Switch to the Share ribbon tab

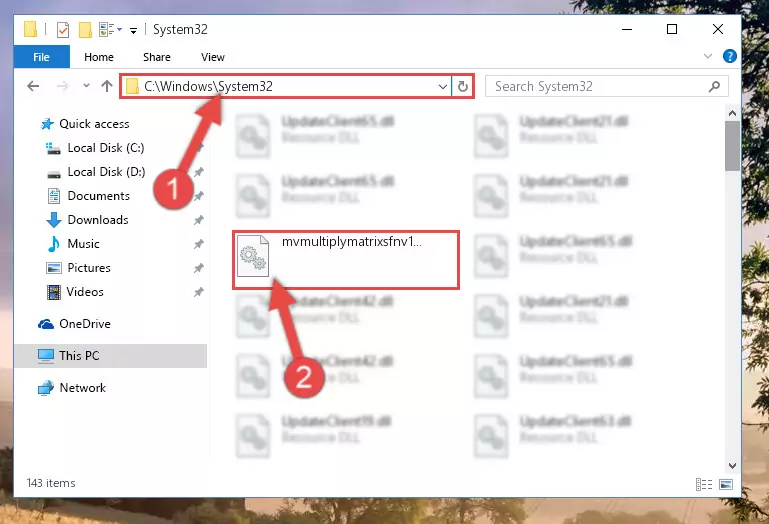(156, 57)
